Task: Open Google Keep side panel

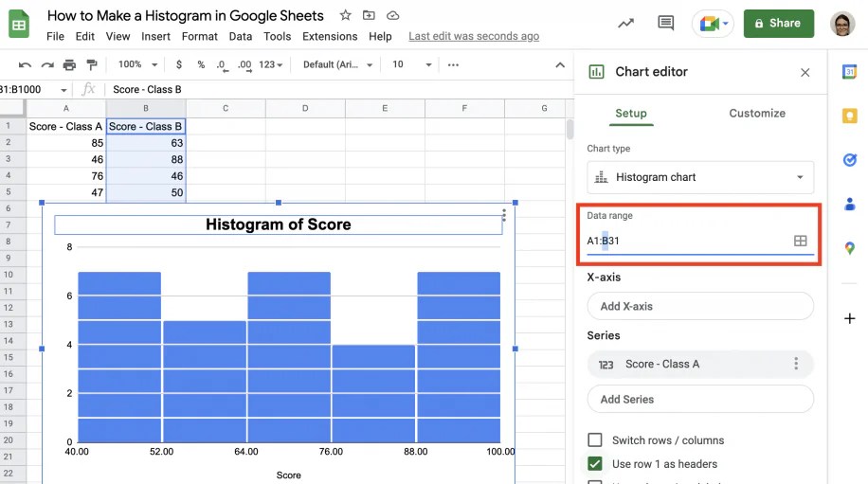Action: [849, 116]
